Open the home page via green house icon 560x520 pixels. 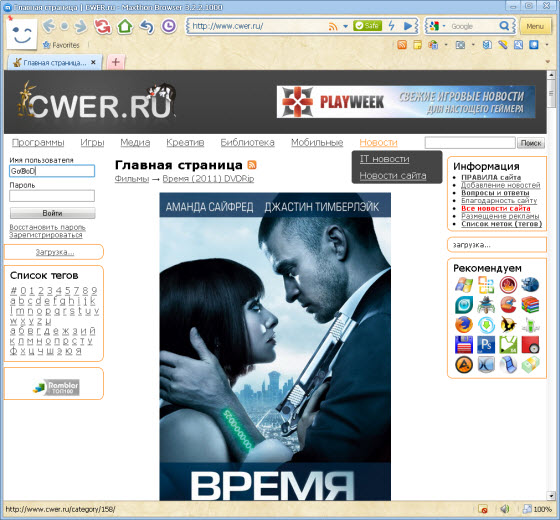(125, 26)
